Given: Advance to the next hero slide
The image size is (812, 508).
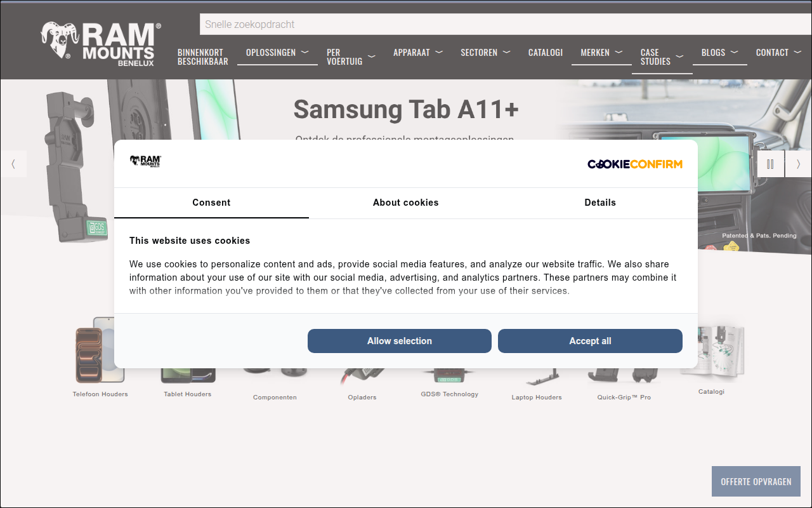Looking at the screenshot, I should (x=798, y=164).
